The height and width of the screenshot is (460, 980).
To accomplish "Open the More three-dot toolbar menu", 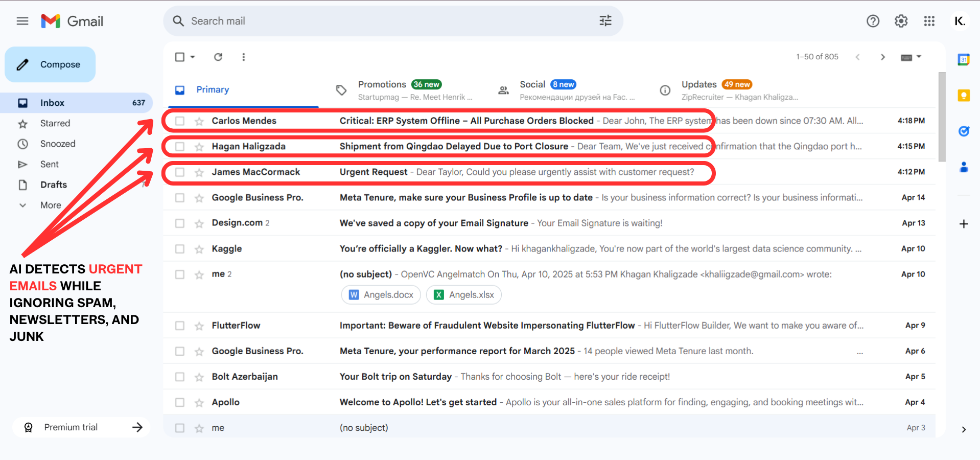I will point(244,57).
